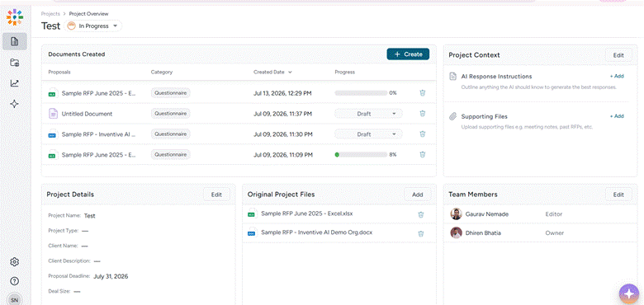Delete the Untitled Document row
Viewport: 644px width, 305px height.
tap(423, 114)
